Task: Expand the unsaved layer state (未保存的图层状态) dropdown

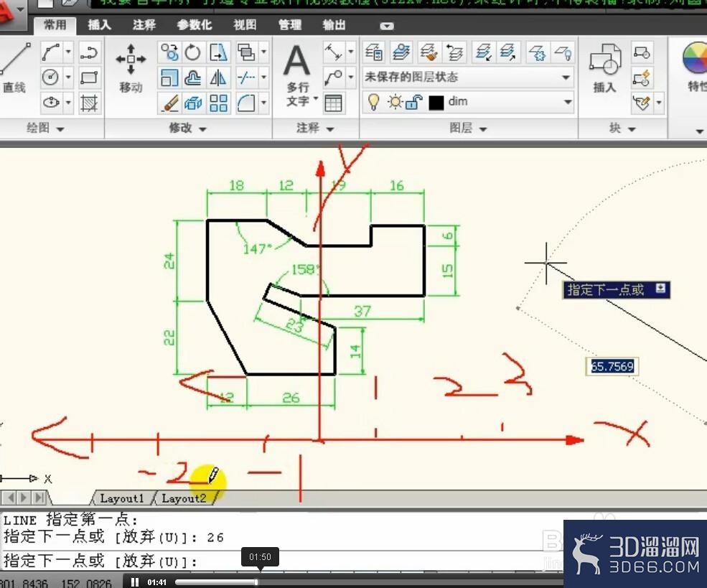Action: click(566, 77)
